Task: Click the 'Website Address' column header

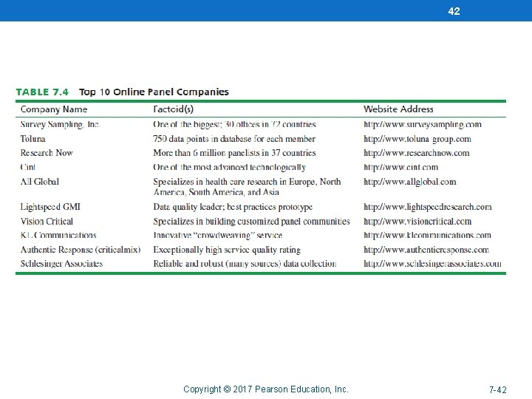Action: (x=399, y=109)
